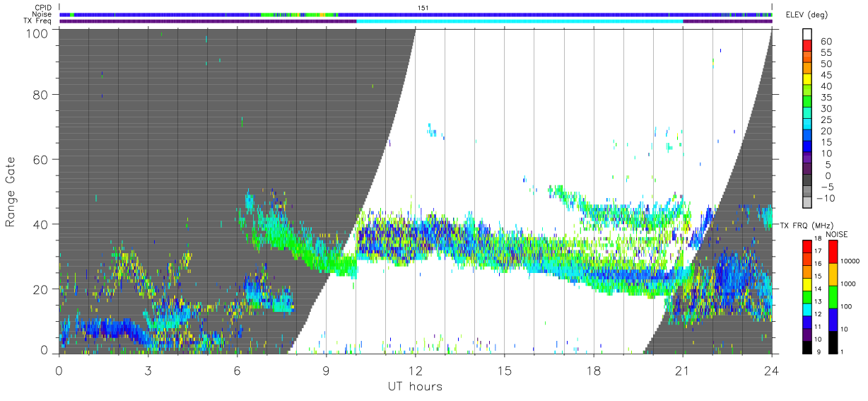Pick the red swatch in the ELEV color bar
This screenshot has width=868, height=401.
(x=809, y=45)
